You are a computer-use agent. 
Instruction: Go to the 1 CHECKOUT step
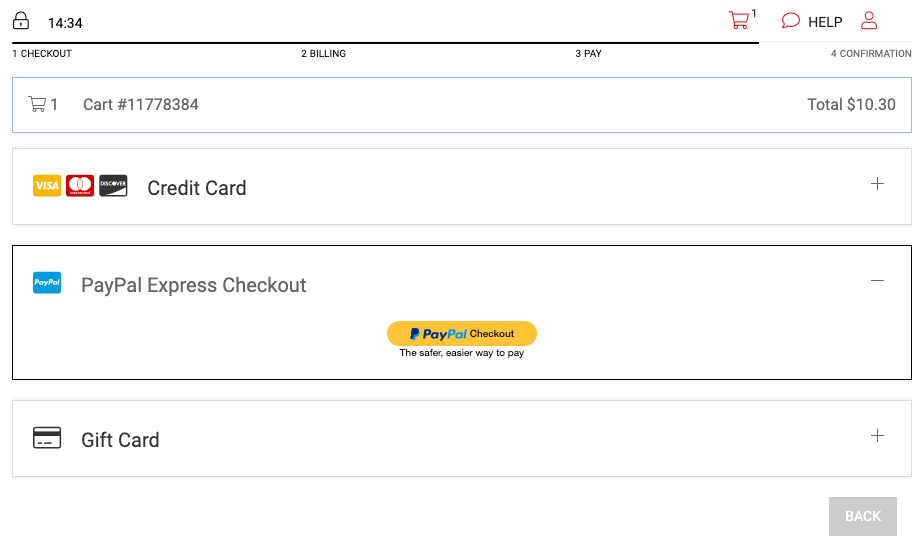pos(42,54)
